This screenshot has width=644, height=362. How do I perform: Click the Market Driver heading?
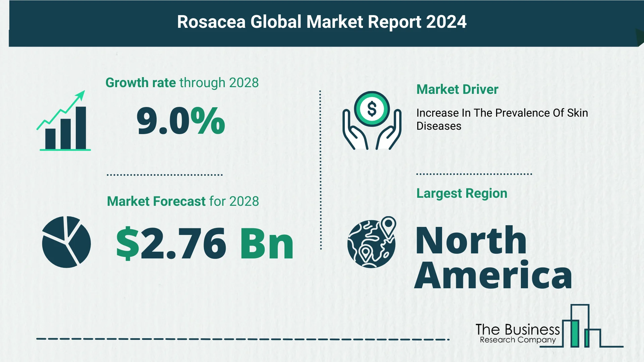(x=457, y=89)
